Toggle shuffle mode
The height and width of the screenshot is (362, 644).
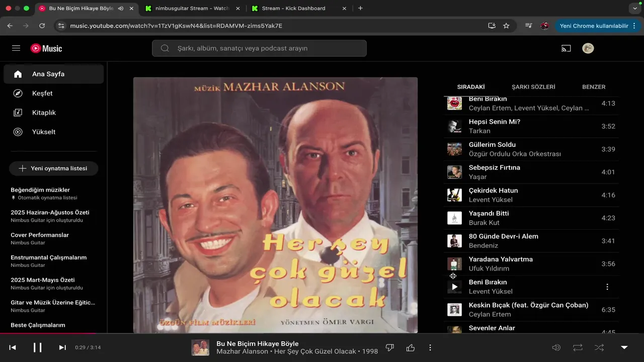[x=599, y=347]
